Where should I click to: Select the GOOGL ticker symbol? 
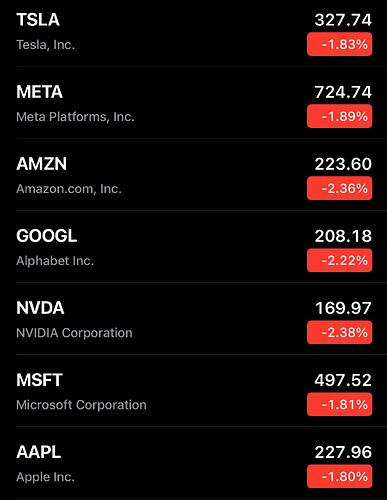(47, 236)
